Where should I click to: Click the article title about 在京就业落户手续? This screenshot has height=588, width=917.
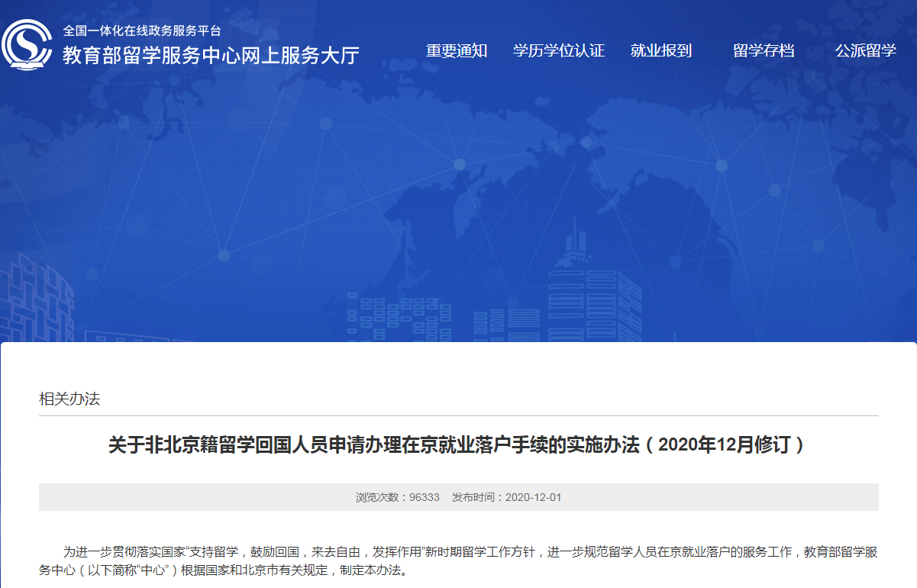[457, 445]
